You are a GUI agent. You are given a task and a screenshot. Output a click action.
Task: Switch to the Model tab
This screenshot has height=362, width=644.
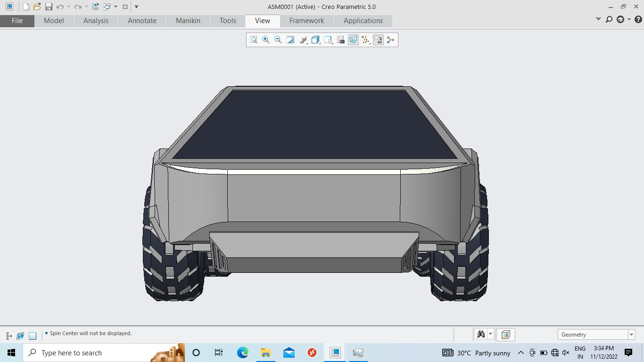pos(54,21)
